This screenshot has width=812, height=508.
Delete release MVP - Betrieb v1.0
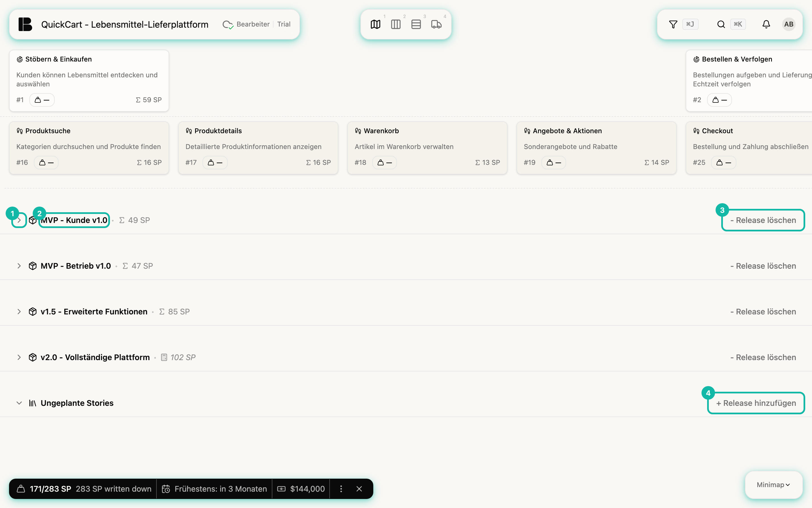pyautogui.click(x=763, y=266)
